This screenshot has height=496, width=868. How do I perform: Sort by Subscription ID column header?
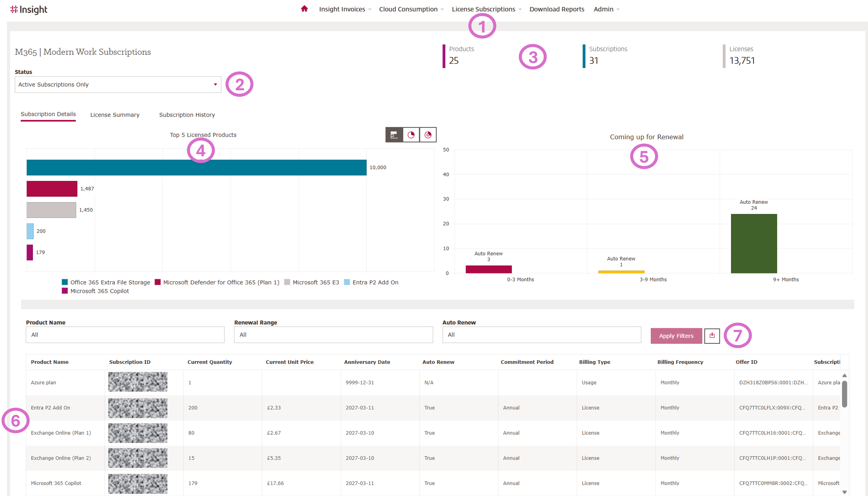(130, 362)
